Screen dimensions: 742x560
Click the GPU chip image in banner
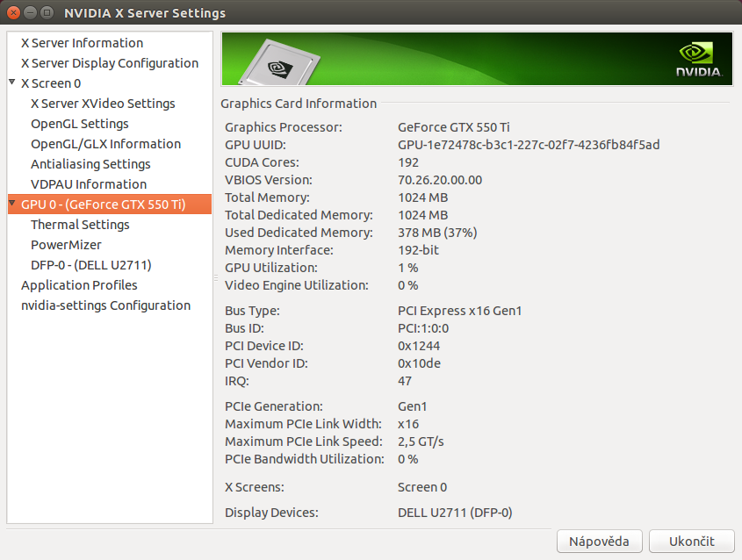[279, 62]
